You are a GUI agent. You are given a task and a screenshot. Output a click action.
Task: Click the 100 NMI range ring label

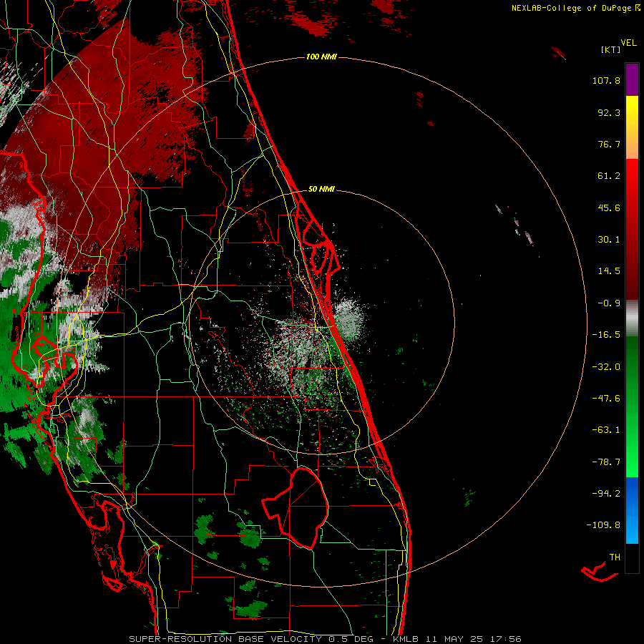[321, 57]
